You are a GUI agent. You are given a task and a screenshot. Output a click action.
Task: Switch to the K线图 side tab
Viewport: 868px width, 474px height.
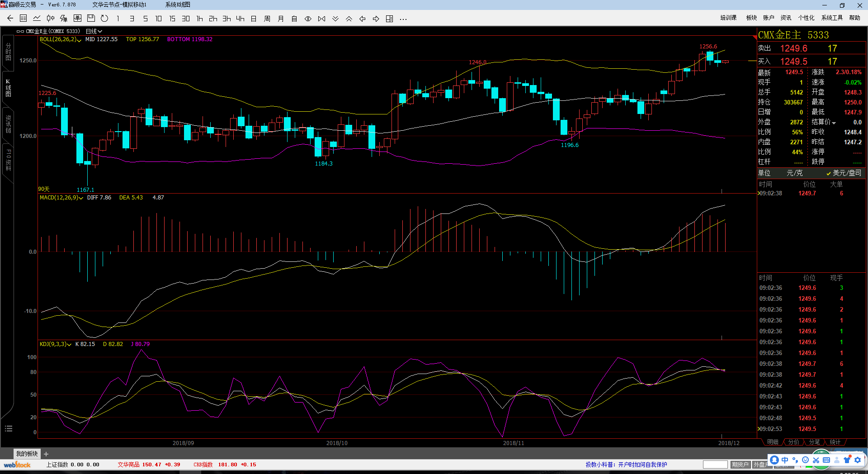(8, 88)
